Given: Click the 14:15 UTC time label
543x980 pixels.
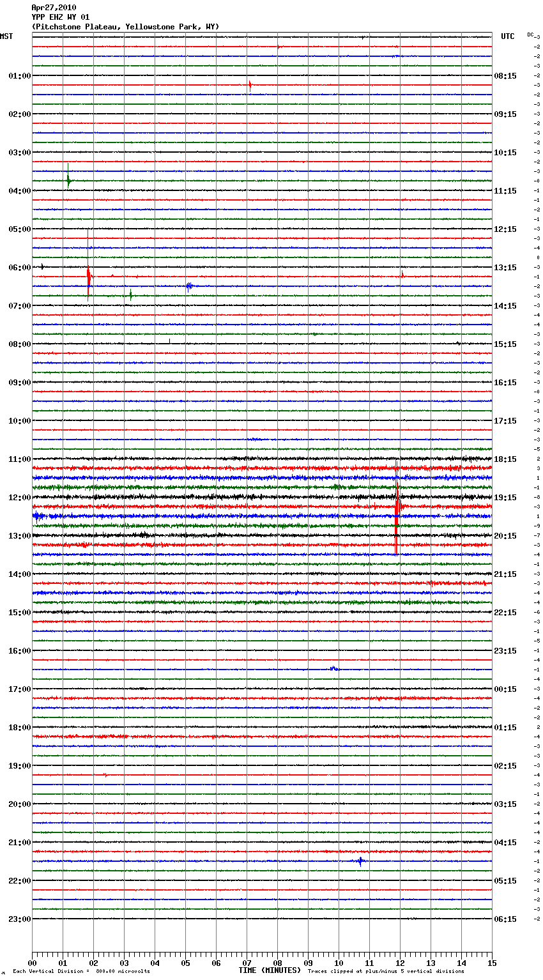Looking at the screenshot, I should pos(505,305).
